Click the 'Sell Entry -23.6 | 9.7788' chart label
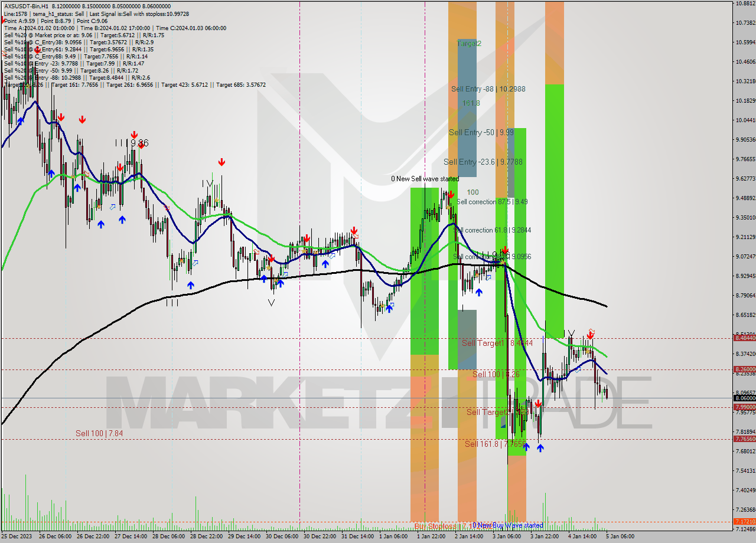 tap(483, 161)
